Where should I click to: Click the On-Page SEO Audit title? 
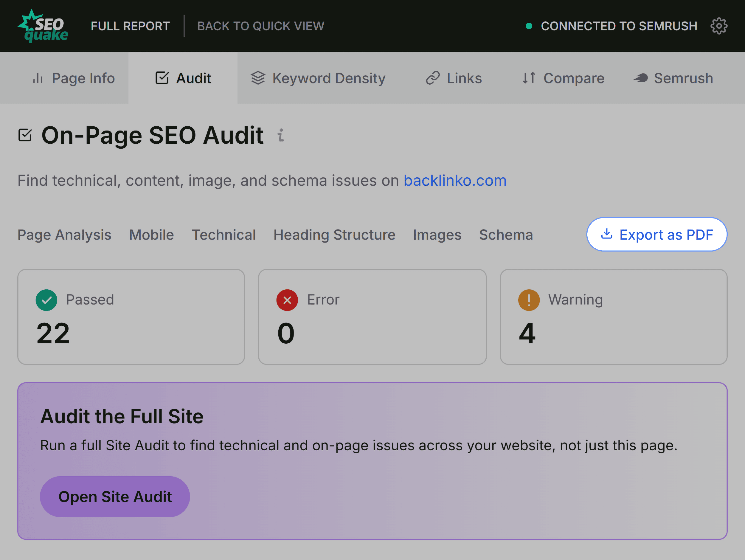point(152,135)
